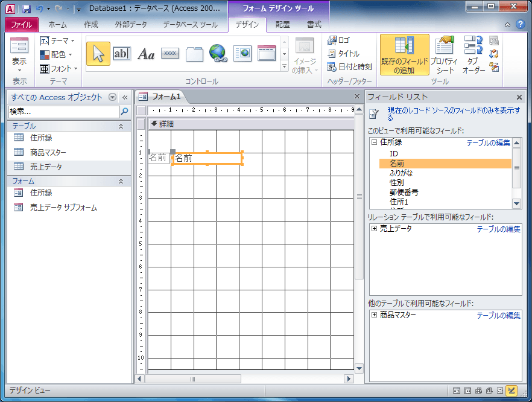The image size is (532, 402).
Task: Select the pointer (Select objects) tool
Action: (x=98, y=54)
